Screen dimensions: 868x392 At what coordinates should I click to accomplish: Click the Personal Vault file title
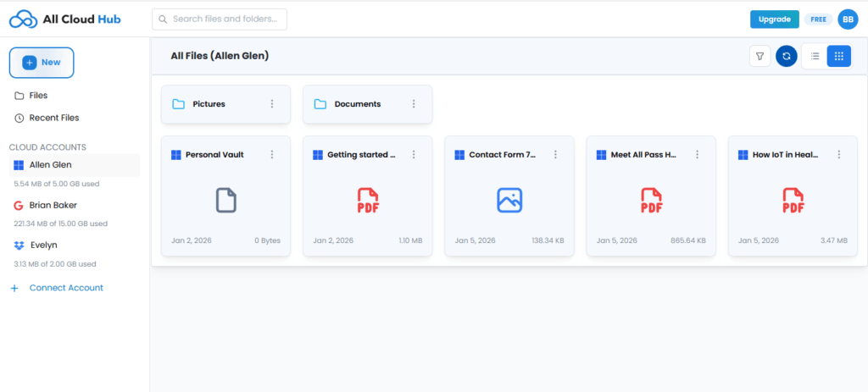[x=214, y=155]
